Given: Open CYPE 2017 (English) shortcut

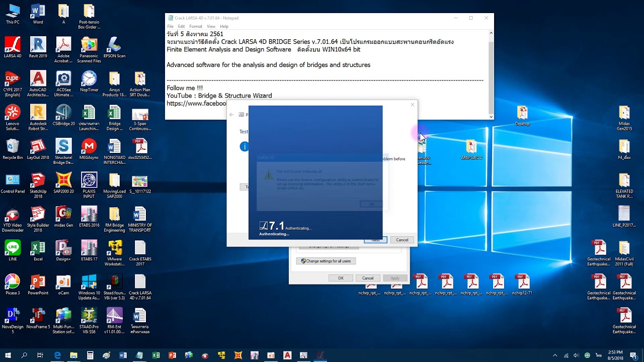Looking at the screenshot, I should point(13,83).
